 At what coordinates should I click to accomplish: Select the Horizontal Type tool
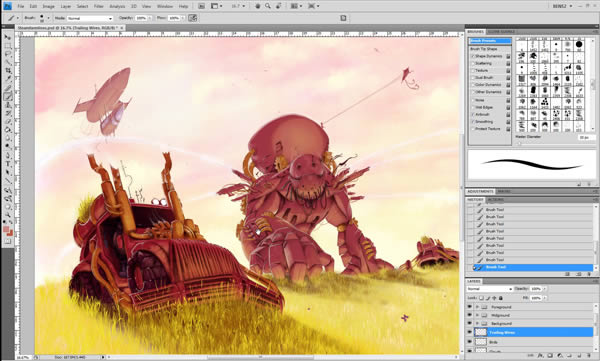[x=8, y=164]
